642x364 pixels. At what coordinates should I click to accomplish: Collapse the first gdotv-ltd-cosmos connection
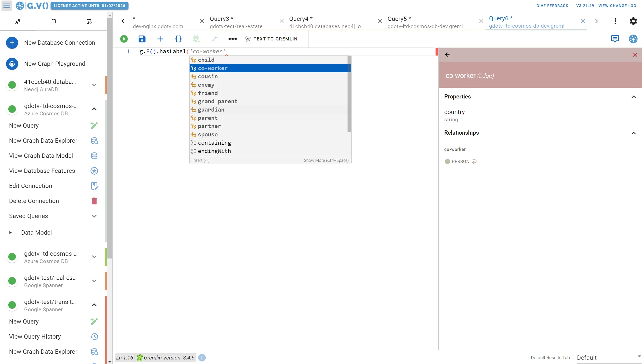pos(94,109)
